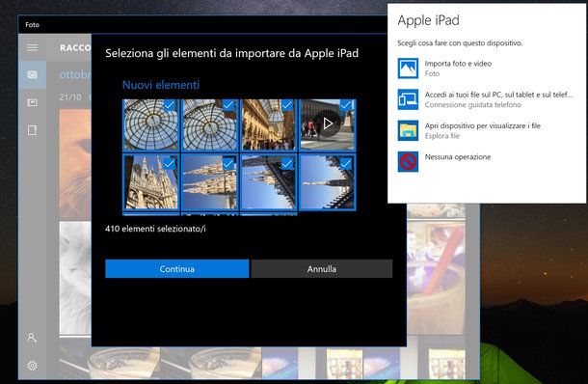Uncheck the upright cathedral spires photo

(169, 164)
